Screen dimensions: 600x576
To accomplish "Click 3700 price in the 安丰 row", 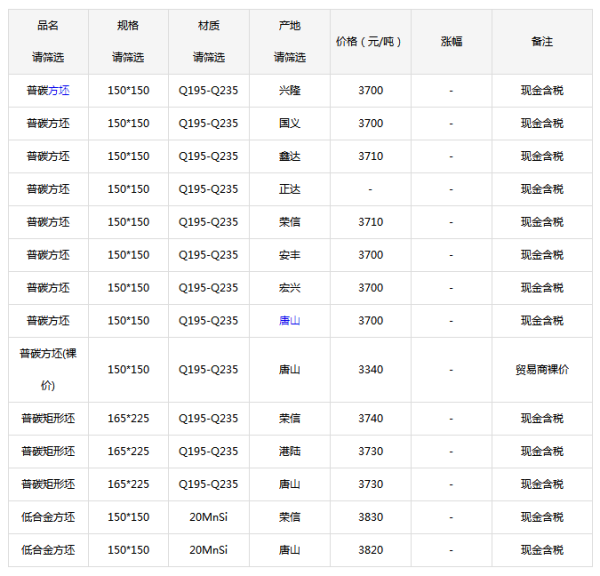I will click(370, 255).
